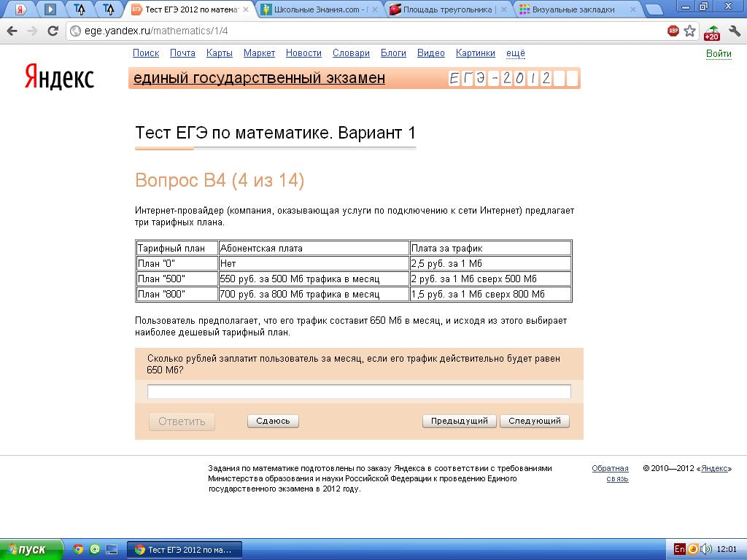This screenshot has height=560, width=747.
Task: Go to the Следующий question
Action: point(535,421)
